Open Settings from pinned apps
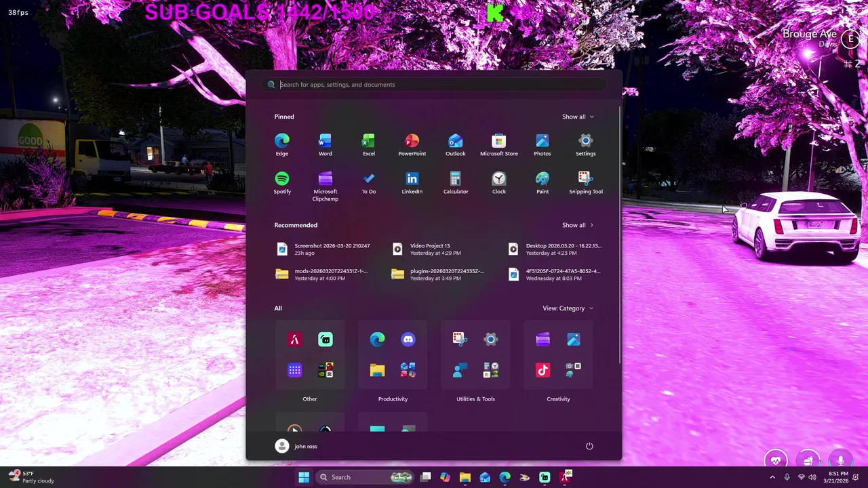868x488 pixels. [x=586, y=144]
